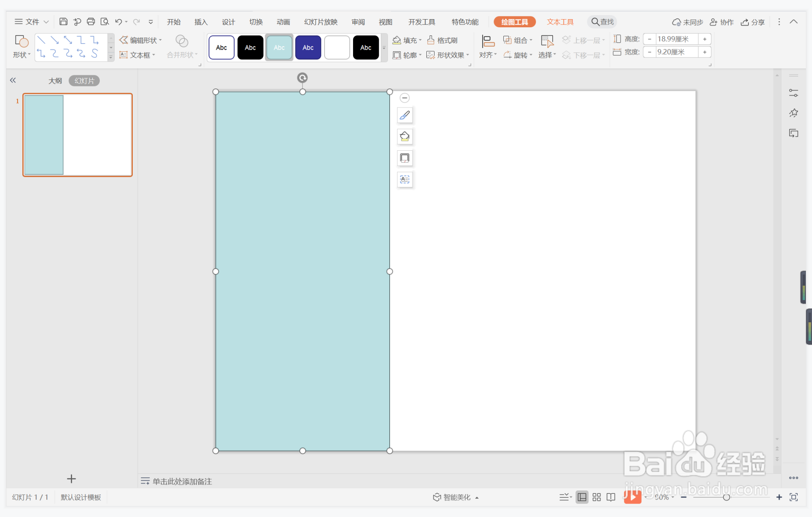Increase shape height with plus stepper
Viewport: 812px width, 517px height.
[704, 39]
